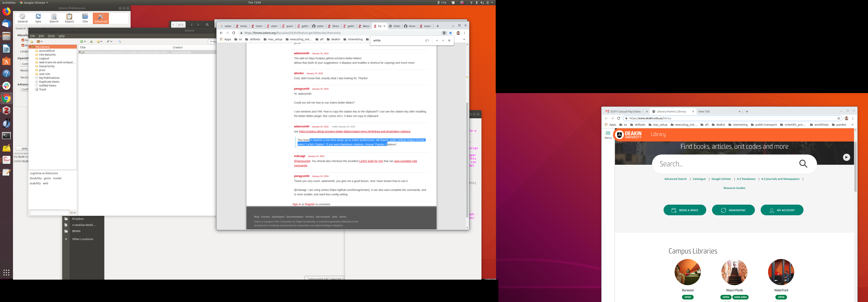The image size is (868, 302).
Task: Click Zotero New Collection icon
Action: tap(32, 41)
